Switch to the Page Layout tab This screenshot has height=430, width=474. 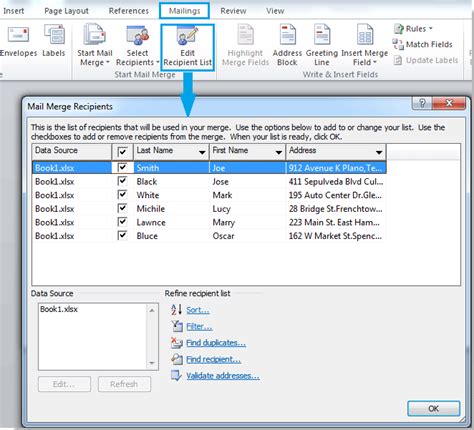66,11
